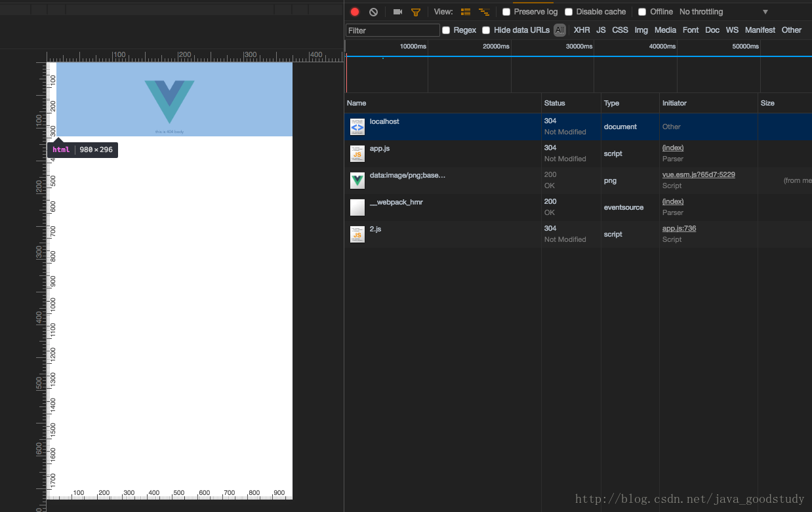This screenshot has width=812, height=512.
Task: Click the Vue logo thumbnail of data:image request
Action: tap(357, 180)
